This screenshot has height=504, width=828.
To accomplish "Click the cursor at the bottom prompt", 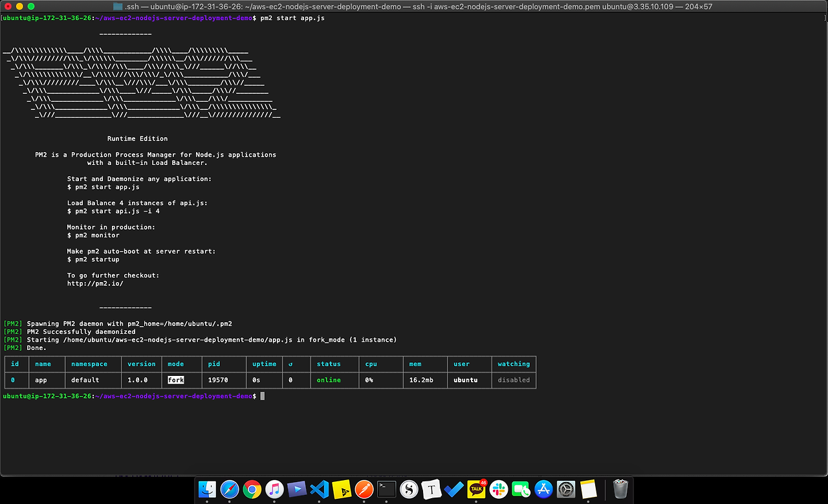I will [x=262, y=395].
